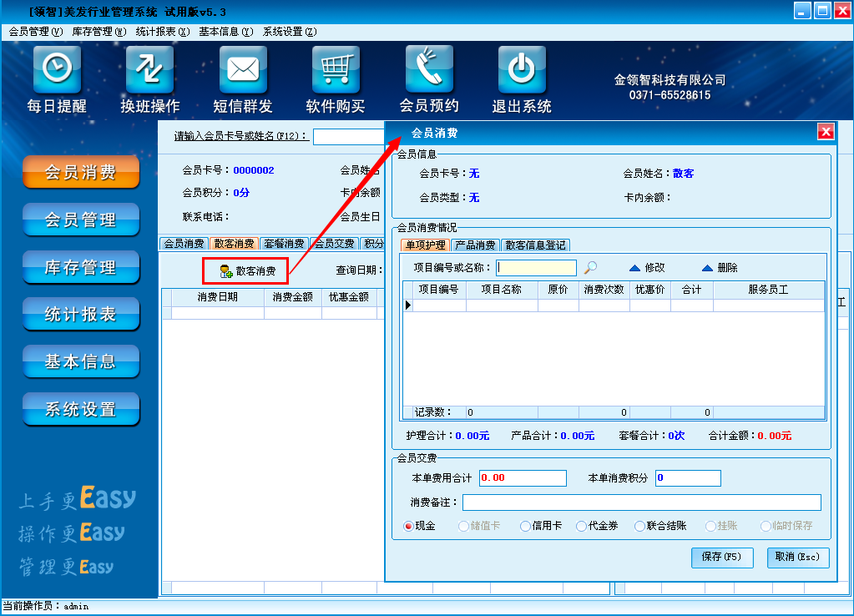The height and width of the screenshot is (616, 854).
Task: Open 软件购买 shopping cart icon
Action: tap(336, 69)
